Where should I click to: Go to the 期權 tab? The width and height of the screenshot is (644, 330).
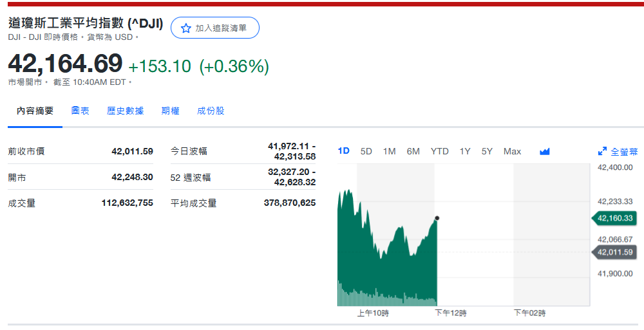coord(171,111)
